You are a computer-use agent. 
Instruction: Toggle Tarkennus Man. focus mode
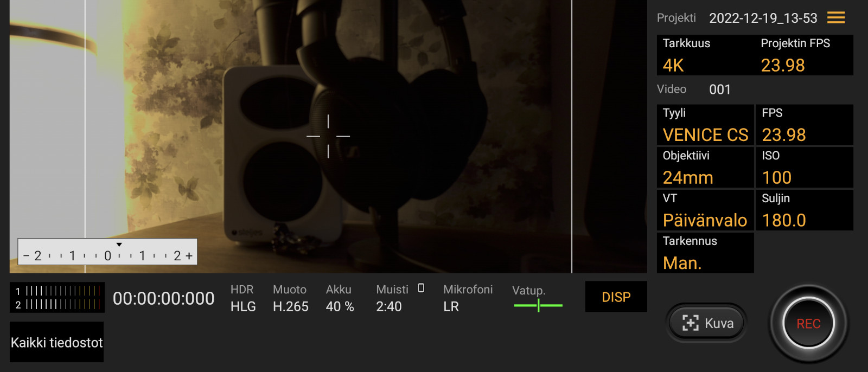(x=705, y=253)
